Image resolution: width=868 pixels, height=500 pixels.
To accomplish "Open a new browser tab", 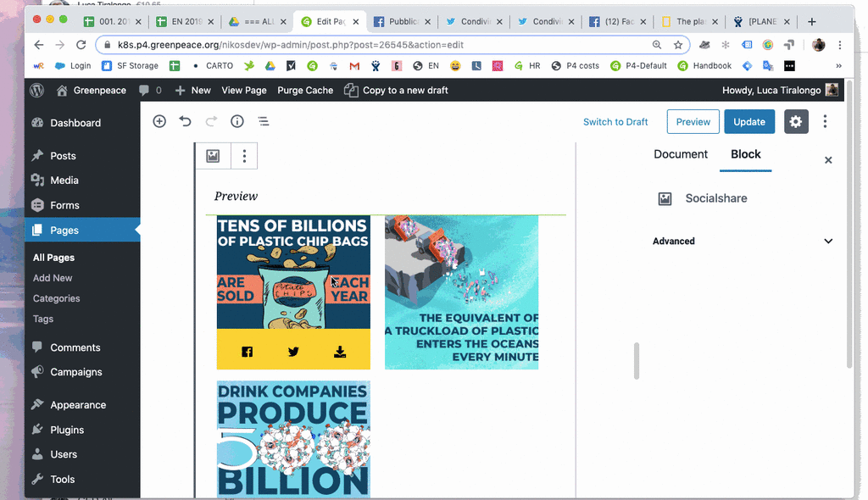I will 811,21.
